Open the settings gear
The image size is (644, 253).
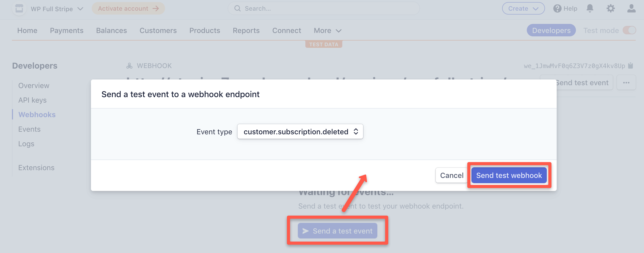611,8
